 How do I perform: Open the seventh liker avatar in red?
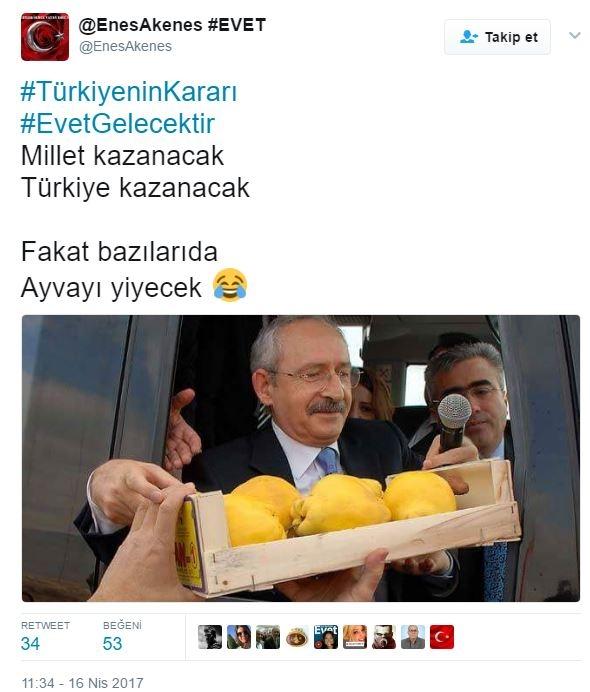384,637
